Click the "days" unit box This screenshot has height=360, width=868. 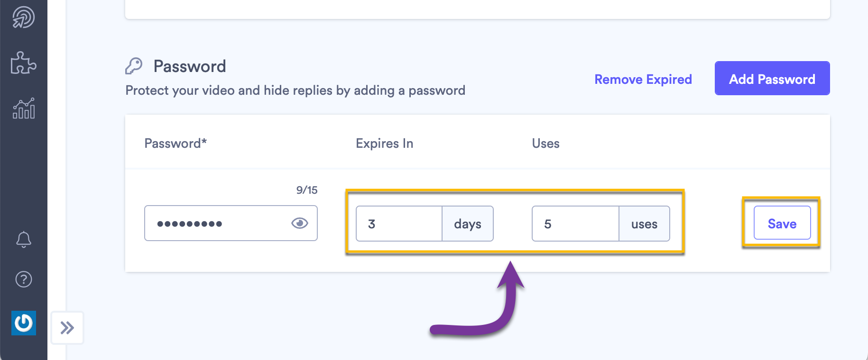[x=468, y=224]
